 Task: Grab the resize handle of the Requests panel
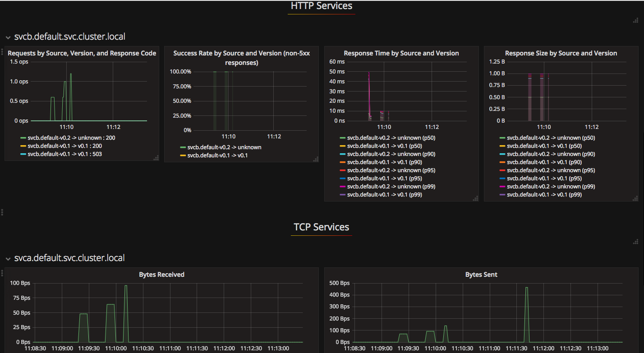coord(156,158)
